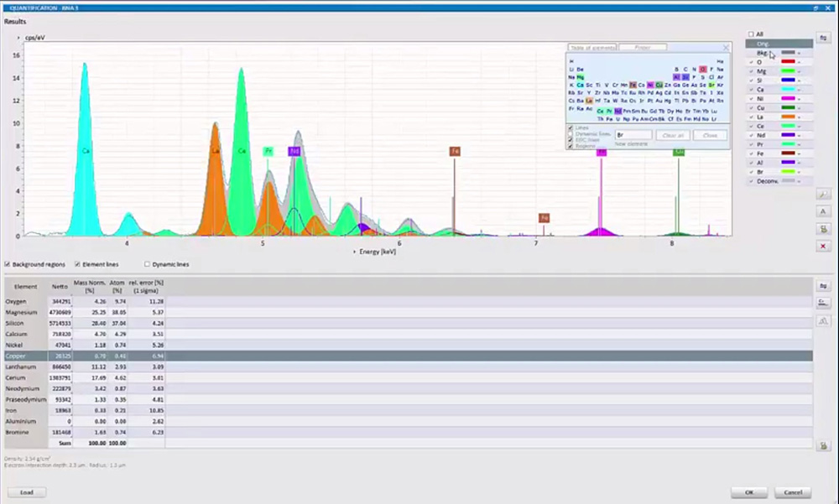Click the 'A' text annotation icon
Viewport: 839px width, 504px height.
point(823,211)
